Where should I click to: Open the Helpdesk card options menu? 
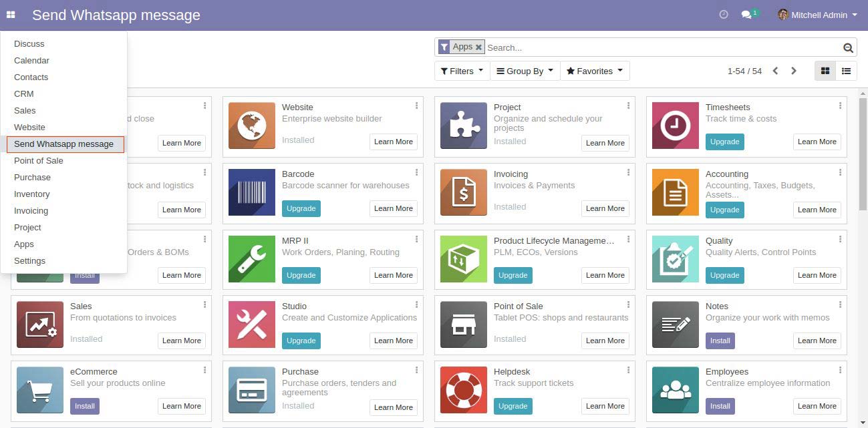(628, 370)
